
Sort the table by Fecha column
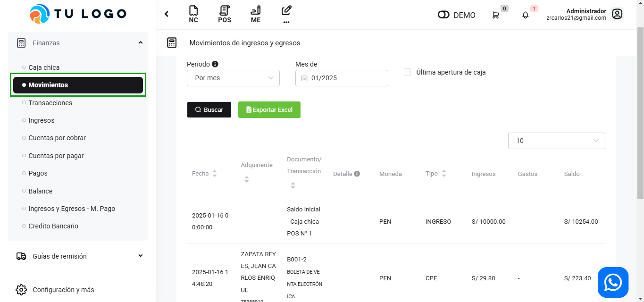click(x=215, y=174)
